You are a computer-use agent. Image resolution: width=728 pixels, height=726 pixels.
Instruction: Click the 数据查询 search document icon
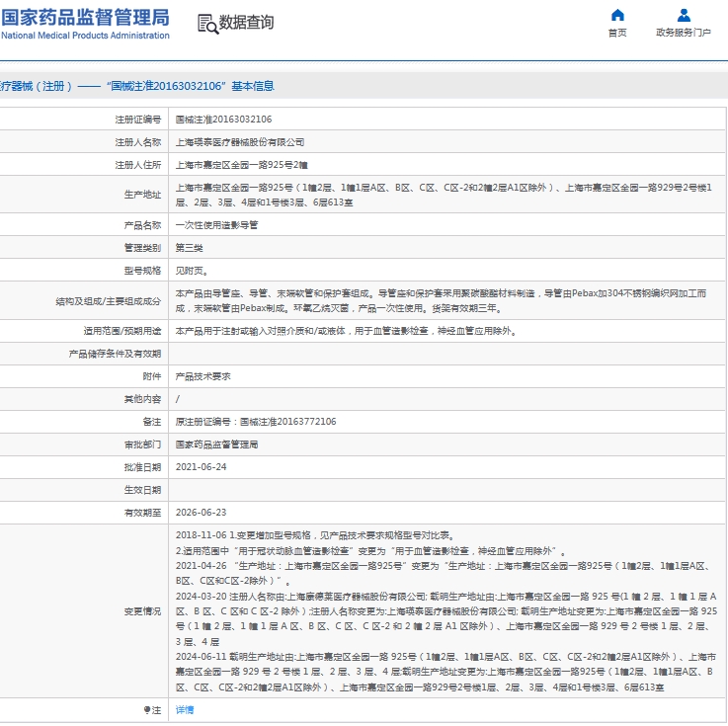(207, 23)
